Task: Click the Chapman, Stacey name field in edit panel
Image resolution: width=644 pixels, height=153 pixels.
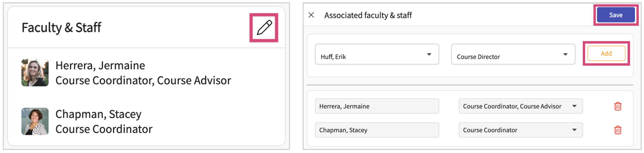Action: [x=377, y=130]
